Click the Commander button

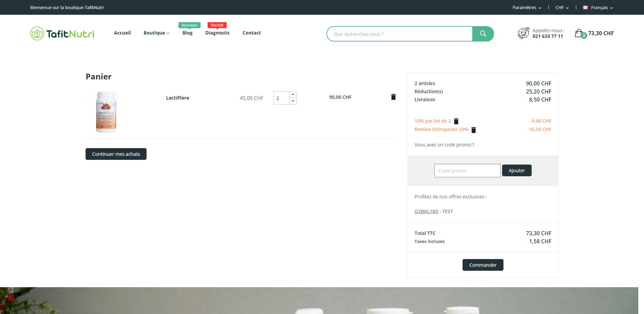tap(483, 265)
